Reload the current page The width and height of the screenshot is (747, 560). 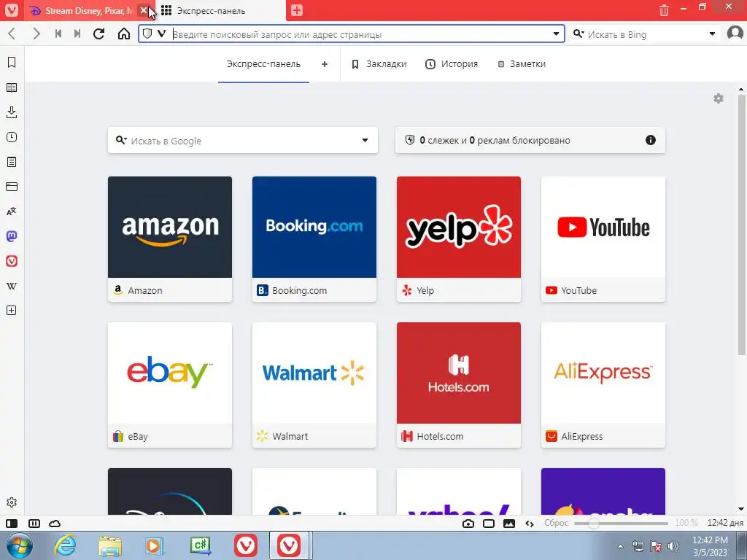coord(98,34)
